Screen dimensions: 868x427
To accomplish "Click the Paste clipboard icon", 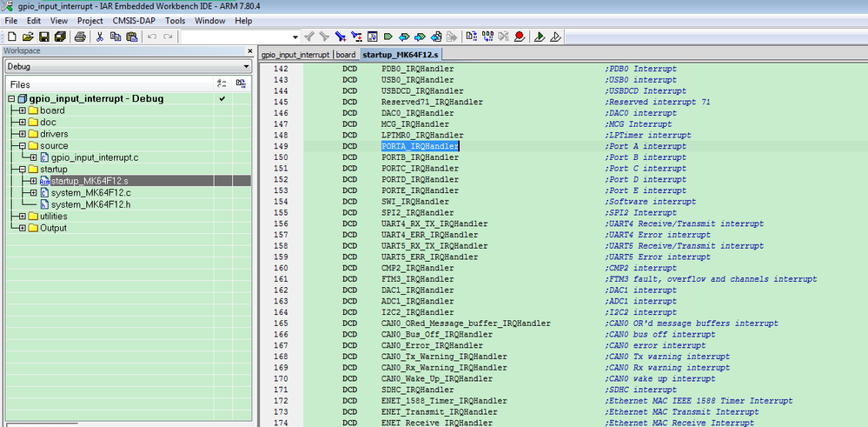I will [131, 37].
